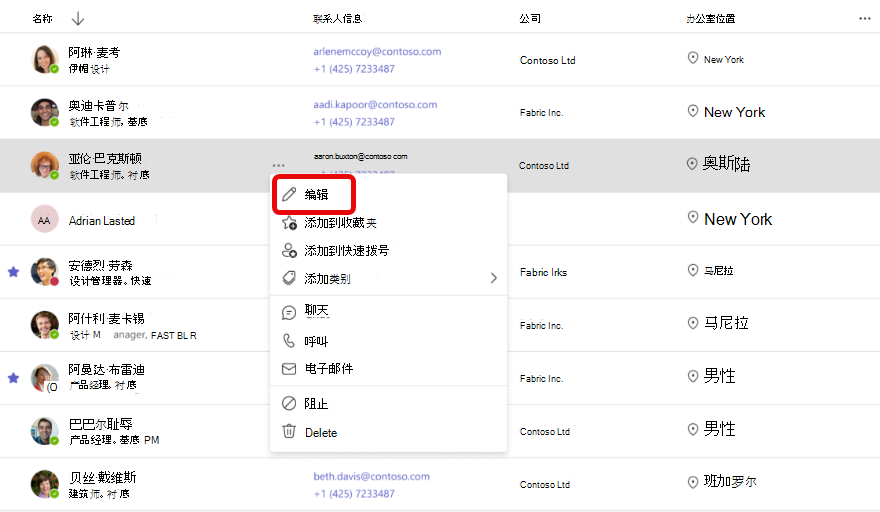Click avatar of 阿曼达·布雷迪
880x512 pixels.
click(45, 378)
